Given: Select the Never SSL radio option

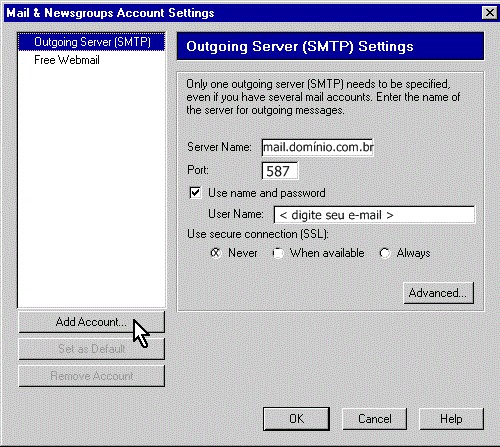Looking at the screenshot, I should point(216,253).
